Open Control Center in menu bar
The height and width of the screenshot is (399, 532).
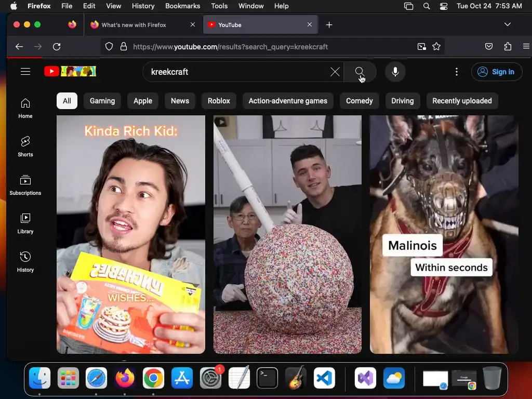coord(444,6)
